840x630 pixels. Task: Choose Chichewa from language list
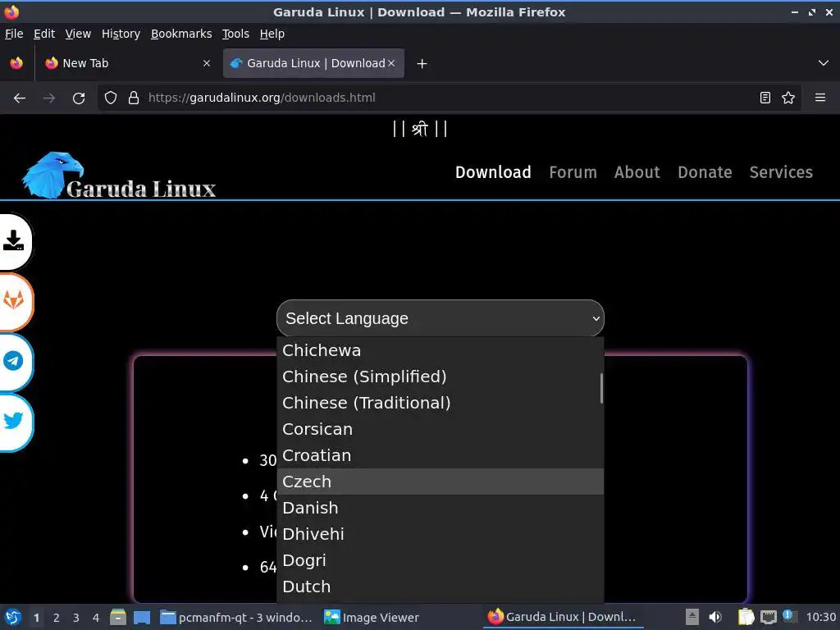(x=441, y=350)
